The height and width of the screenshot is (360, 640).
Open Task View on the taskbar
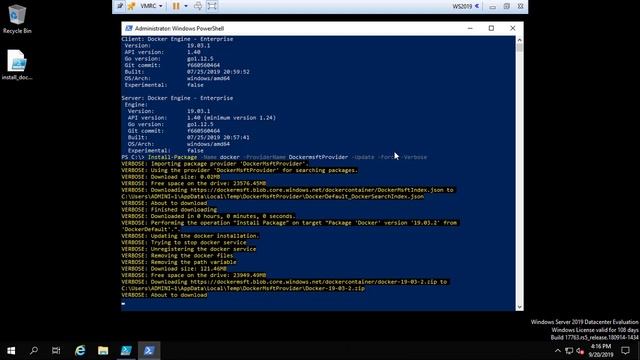(x=56, y=351)
